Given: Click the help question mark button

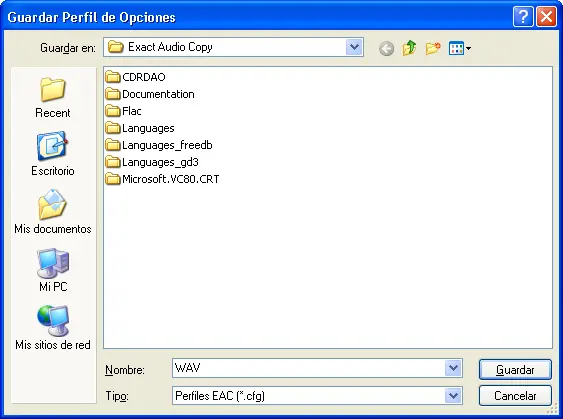Looking at the screenshot, I should [523, 17].
